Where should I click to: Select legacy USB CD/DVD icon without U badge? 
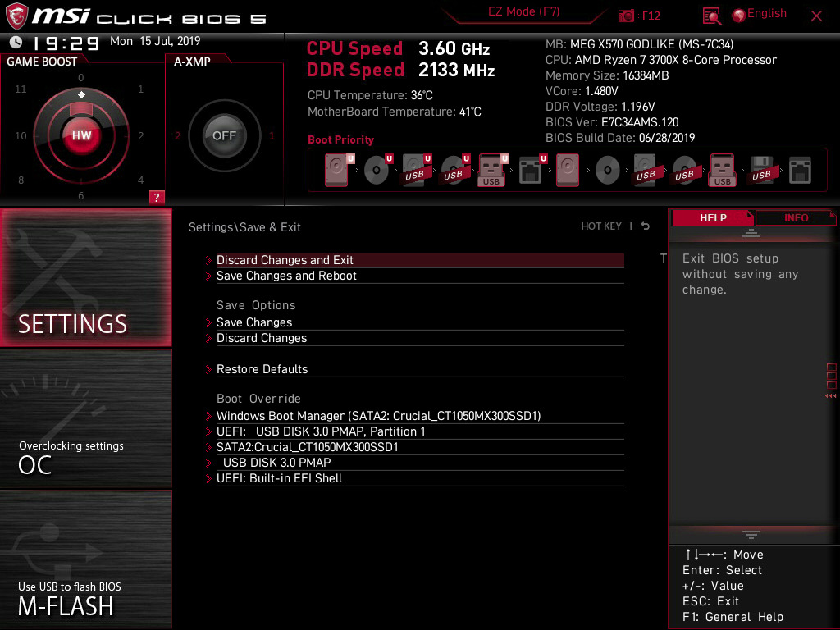click(684, 171)
